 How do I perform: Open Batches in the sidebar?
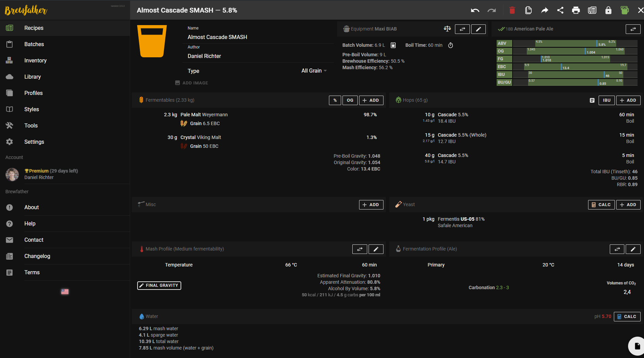(34, 44)
